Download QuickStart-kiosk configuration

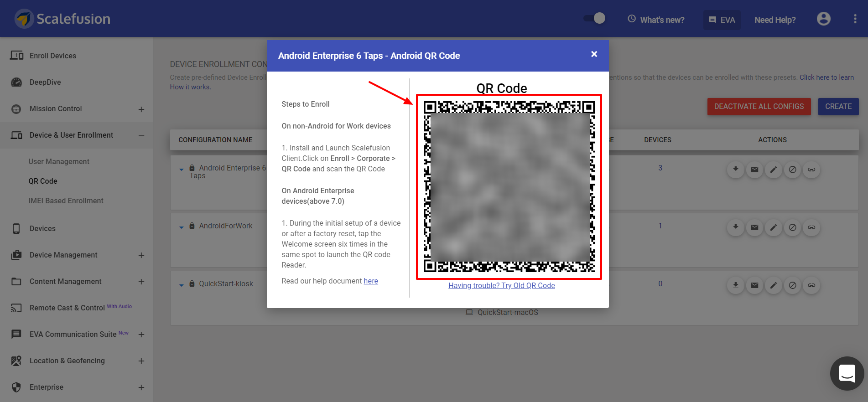[735, 285]
